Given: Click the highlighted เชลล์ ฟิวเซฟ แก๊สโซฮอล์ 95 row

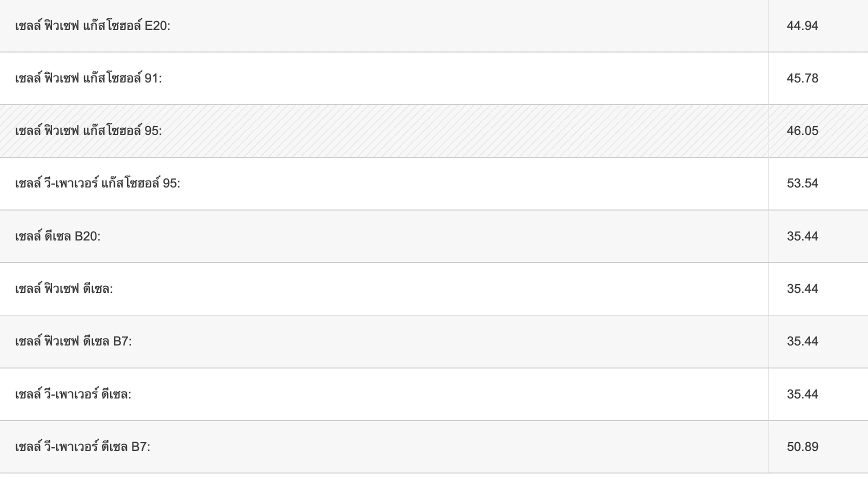Looking at the screenshot, I should [434, 131].
